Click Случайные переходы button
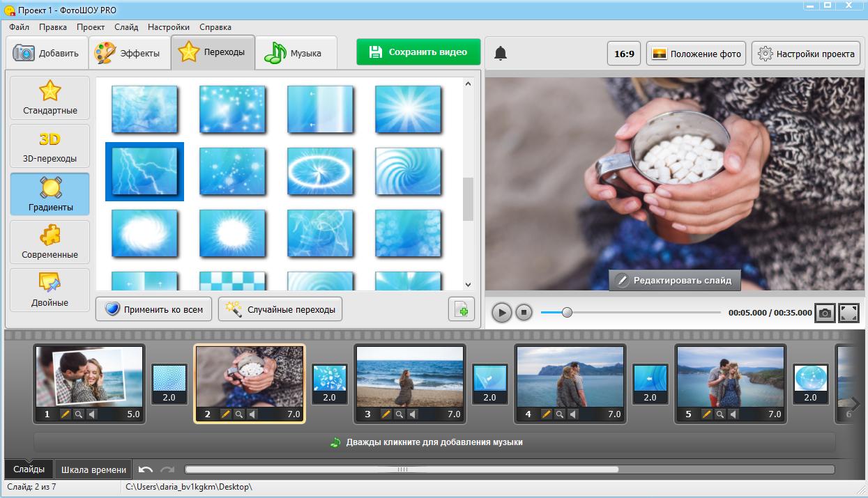Screen dimensions: 868x498 click(x=280, y=310)
